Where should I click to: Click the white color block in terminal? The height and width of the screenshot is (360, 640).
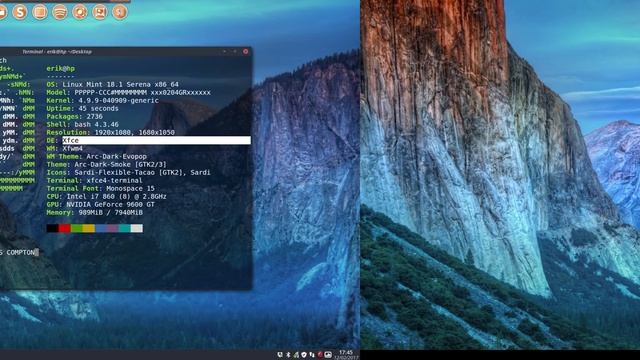point(137,228)
